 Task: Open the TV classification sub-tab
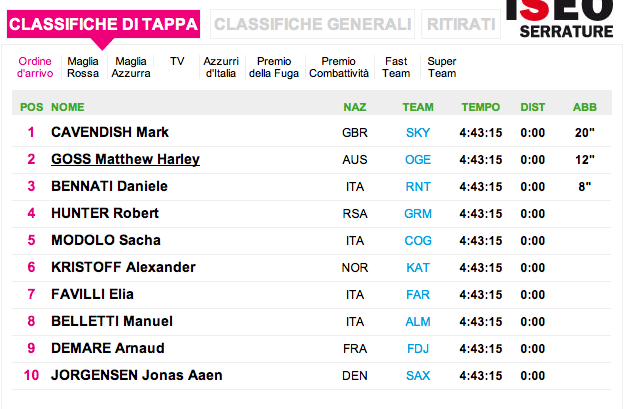[x=177, y=61]
